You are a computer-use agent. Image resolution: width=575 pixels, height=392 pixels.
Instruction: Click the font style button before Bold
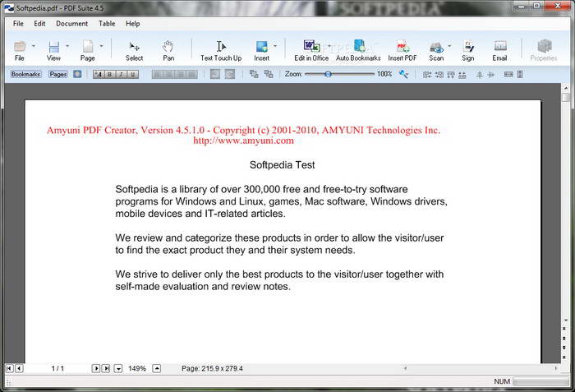(99, 75)
